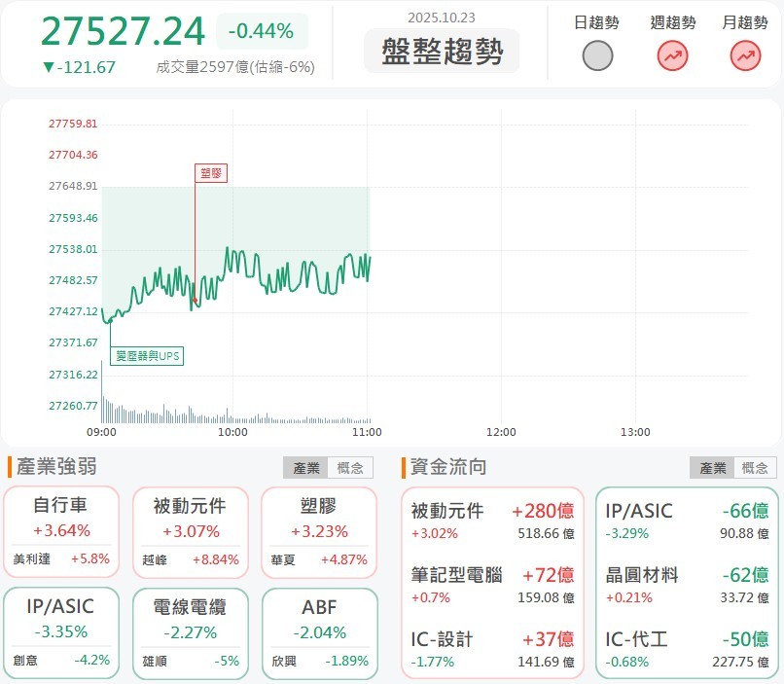Viewport: 784px width, 684px height.
Task: Click the 日趨勢 gray trend indicator icon
Action: tap(597, 55)
